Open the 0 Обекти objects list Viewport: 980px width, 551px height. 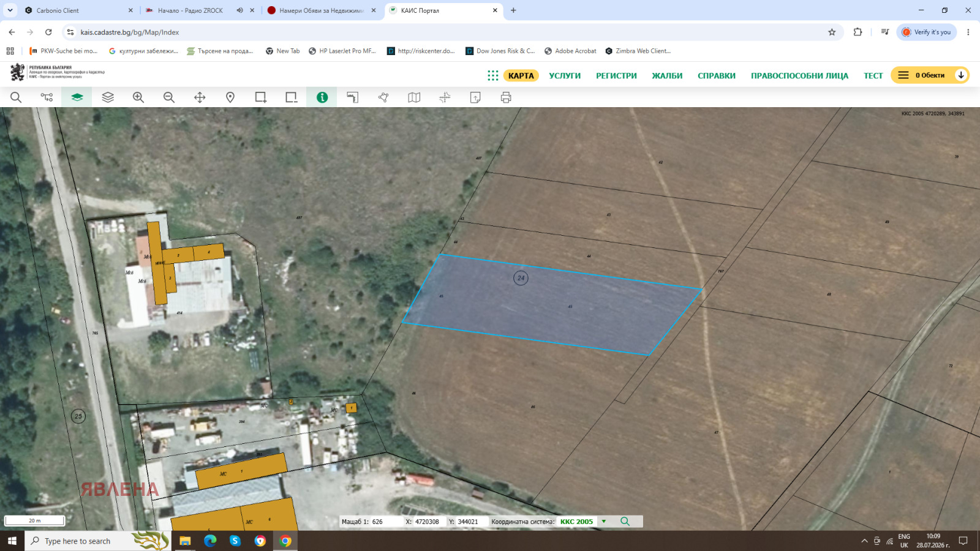coord(930,75)
